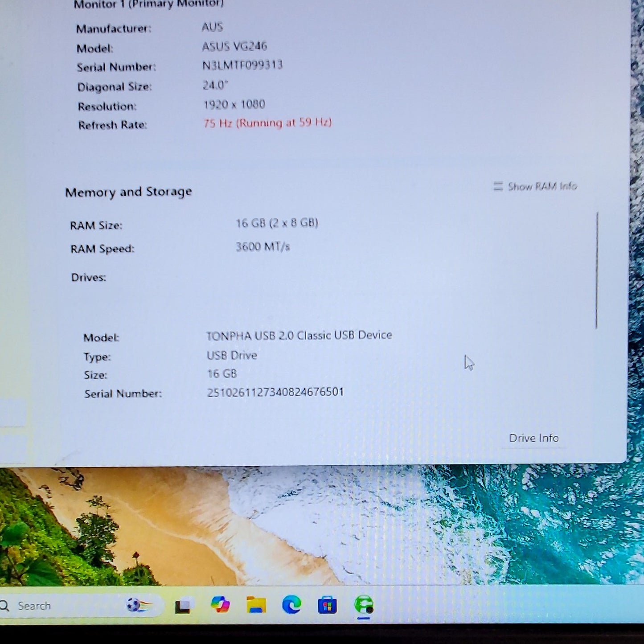Click the soccer ball search highlight icon
The image size is (644, 644).
(139, 605)
